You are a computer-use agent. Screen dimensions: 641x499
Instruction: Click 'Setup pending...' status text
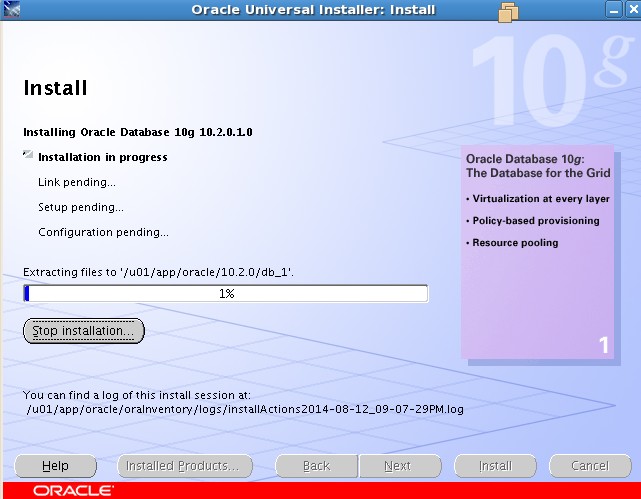81,207
